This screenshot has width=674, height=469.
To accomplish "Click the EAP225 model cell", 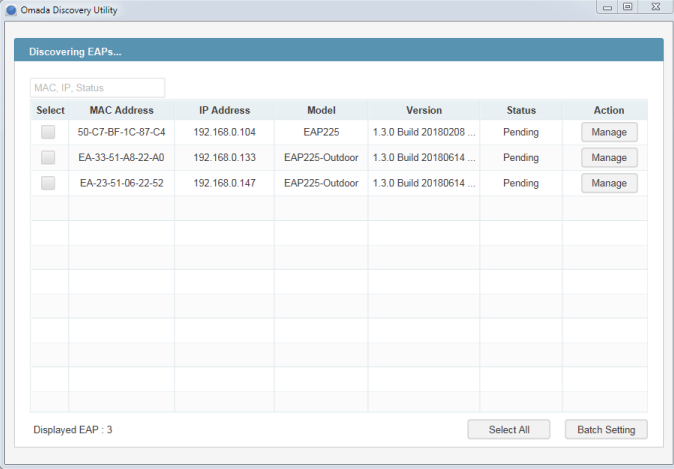I will coord(321,132).
